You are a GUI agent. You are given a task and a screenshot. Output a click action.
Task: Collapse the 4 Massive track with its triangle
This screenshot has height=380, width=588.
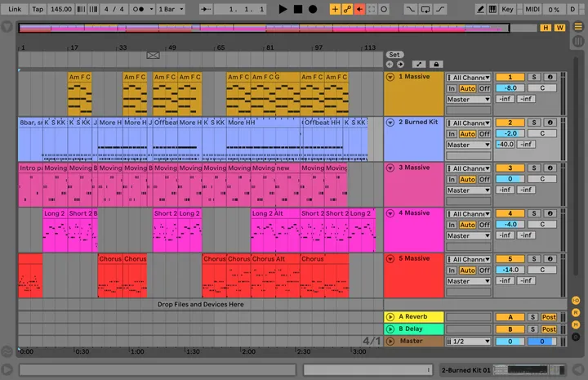pos(390,214)
